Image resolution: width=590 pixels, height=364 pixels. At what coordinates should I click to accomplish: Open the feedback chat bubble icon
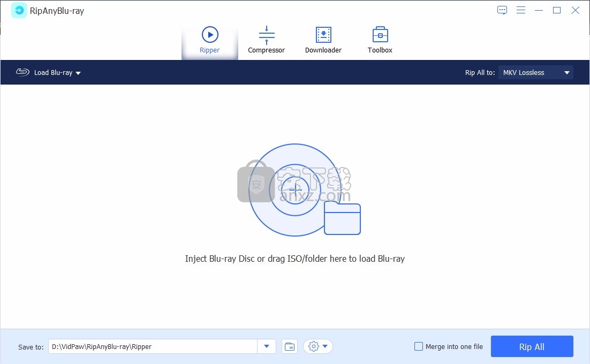(x=502, y=10)
